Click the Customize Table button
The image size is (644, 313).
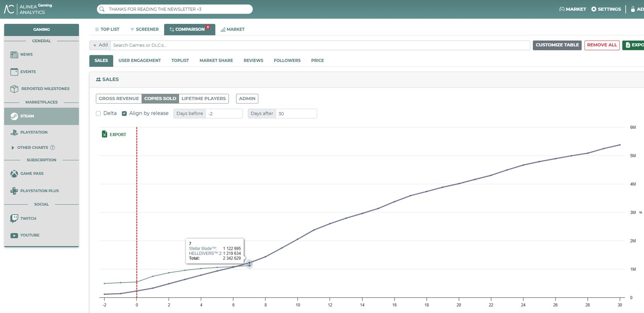point(557,45)
